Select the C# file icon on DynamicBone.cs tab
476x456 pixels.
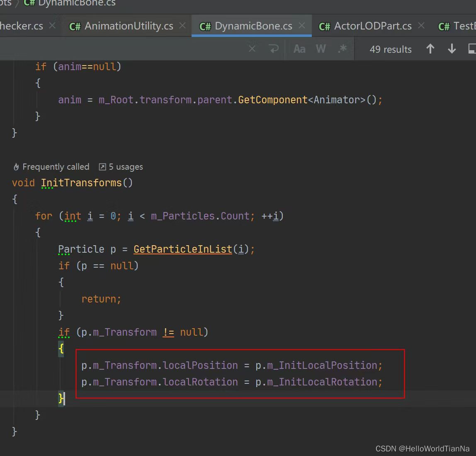(205, 26)
